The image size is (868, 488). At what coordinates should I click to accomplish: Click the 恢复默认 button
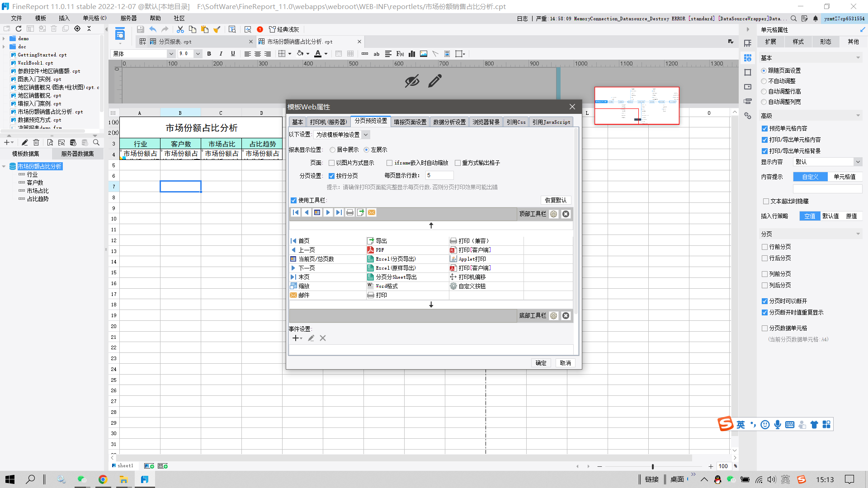click(556, 200)
